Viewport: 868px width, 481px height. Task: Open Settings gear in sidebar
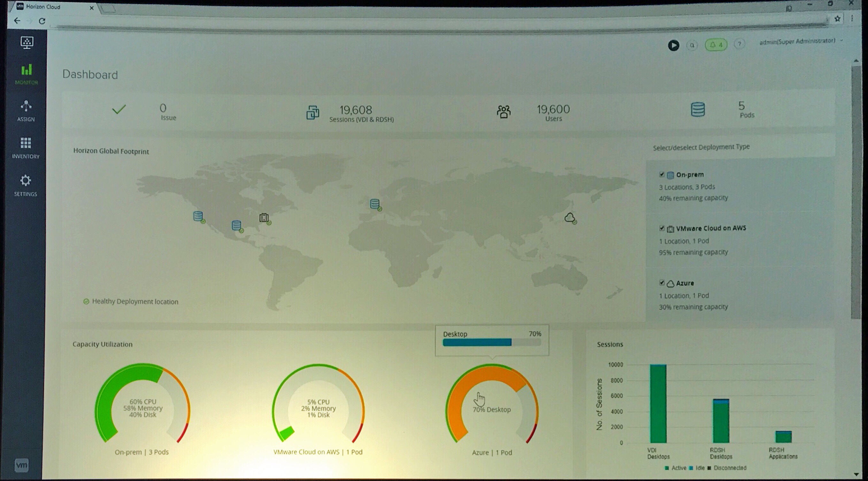click(26, 185)
